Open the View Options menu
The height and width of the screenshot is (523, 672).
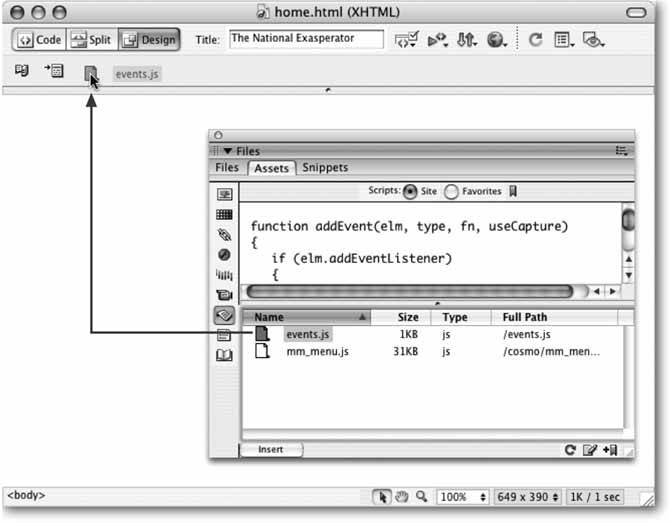tap(564, 40)
